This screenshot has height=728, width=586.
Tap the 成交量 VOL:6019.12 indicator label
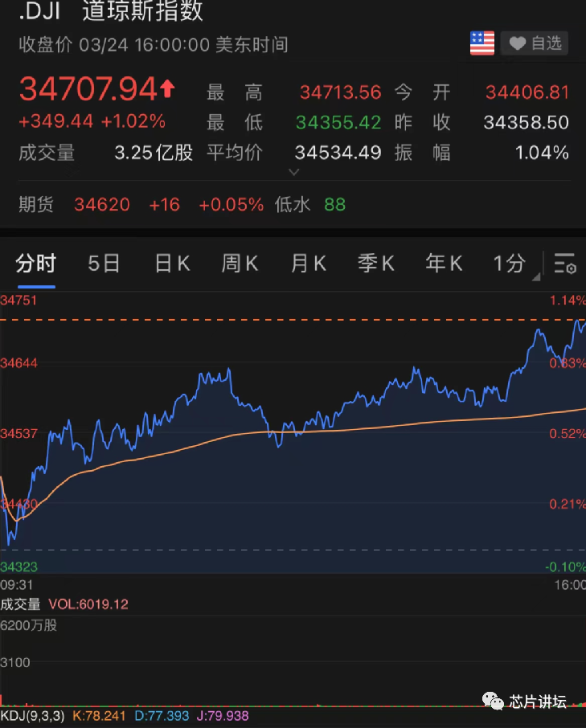[x=64, y=604]
